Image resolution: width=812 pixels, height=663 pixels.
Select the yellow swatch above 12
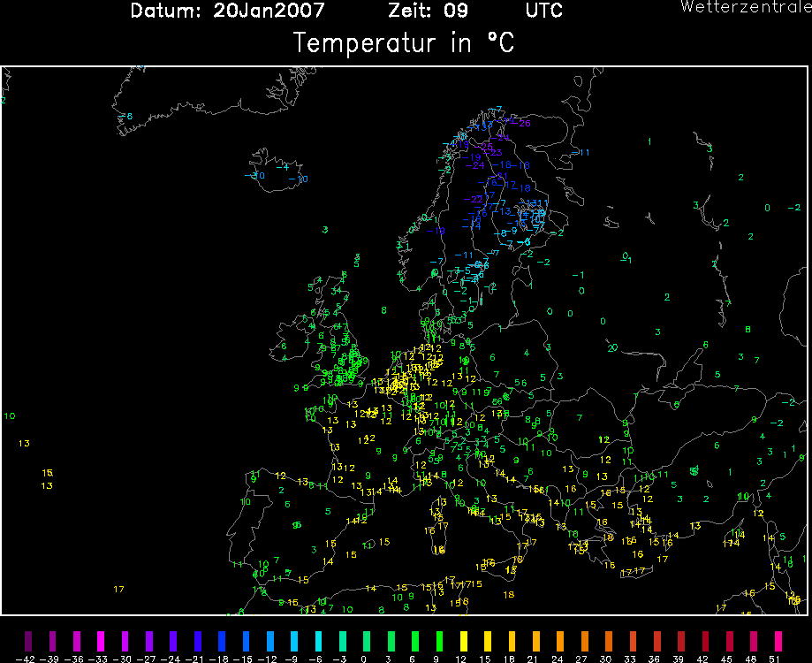[x=464, y=641]
